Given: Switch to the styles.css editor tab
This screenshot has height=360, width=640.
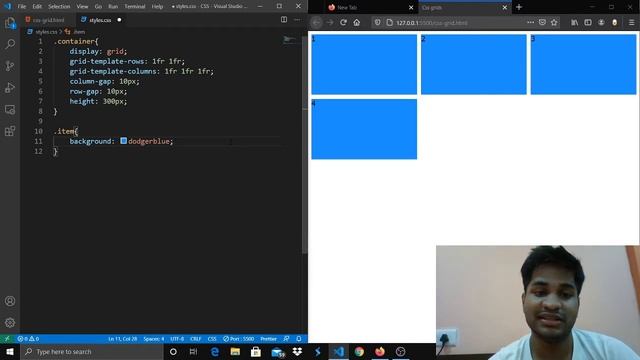Looking at the screenshot, I should 101,20.
